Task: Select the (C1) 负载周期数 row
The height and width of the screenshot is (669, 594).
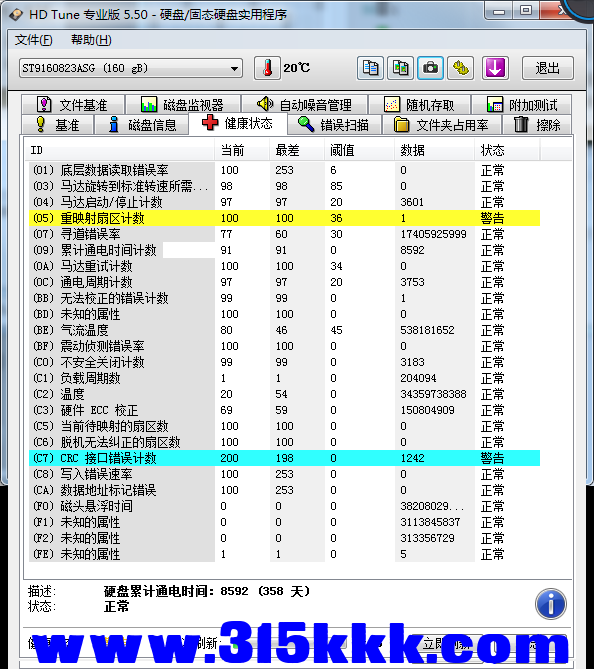Action: pos(284,378)
